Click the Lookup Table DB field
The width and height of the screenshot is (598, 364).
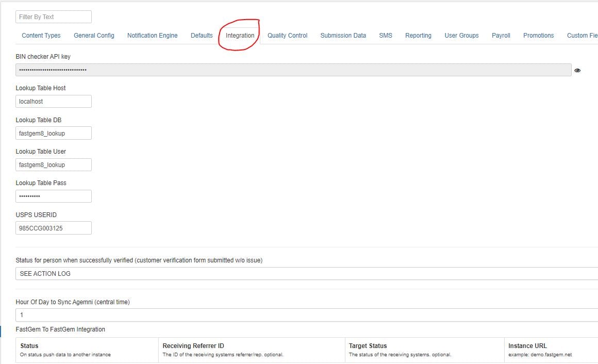click(x=54, y=133)
